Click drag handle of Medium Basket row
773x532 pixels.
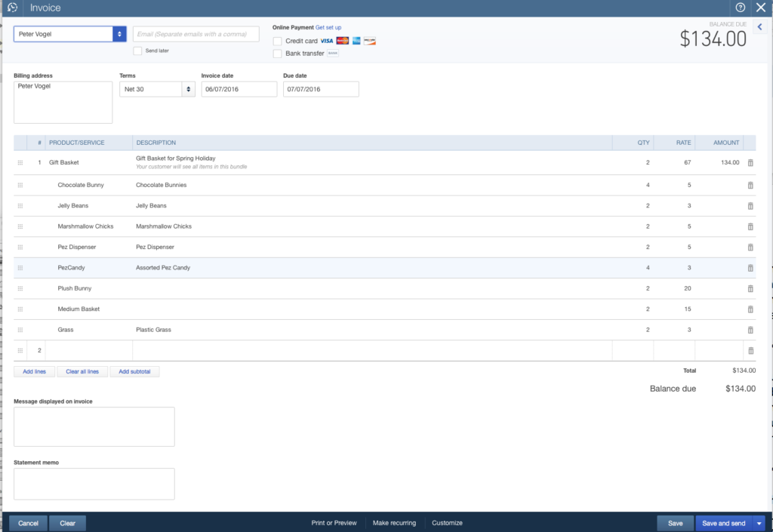click(x=20, y=309)
